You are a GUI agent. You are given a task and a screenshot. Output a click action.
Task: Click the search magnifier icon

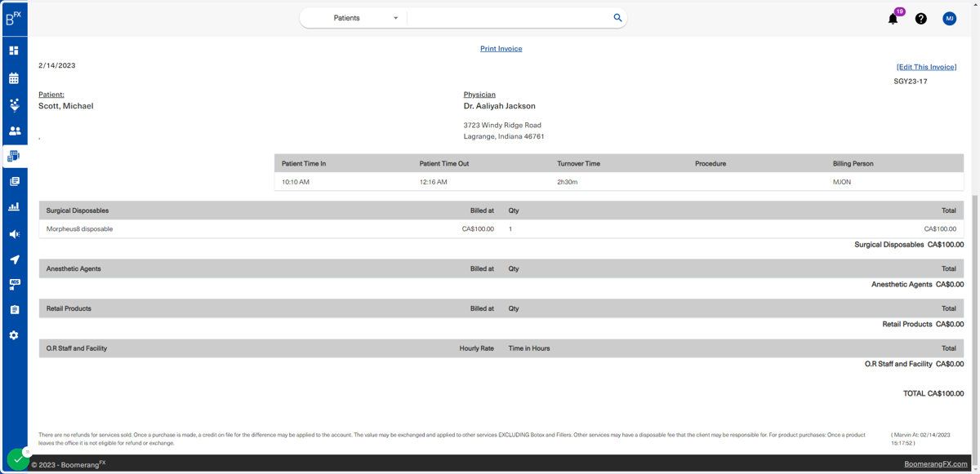click(617, 17)
